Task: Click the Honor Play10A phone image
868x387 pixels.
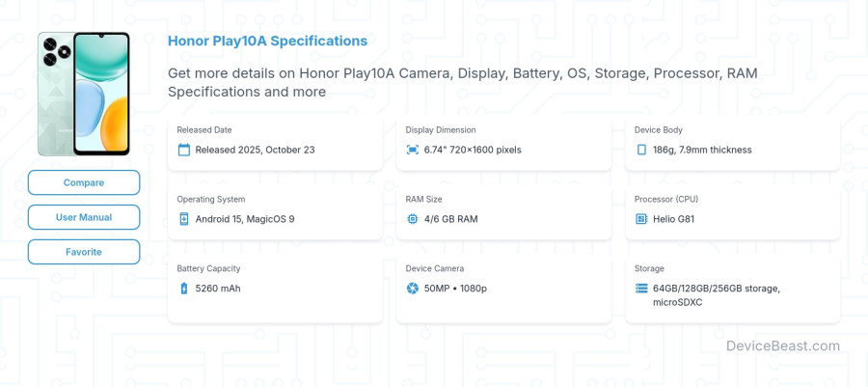Action: click(84, 94)
